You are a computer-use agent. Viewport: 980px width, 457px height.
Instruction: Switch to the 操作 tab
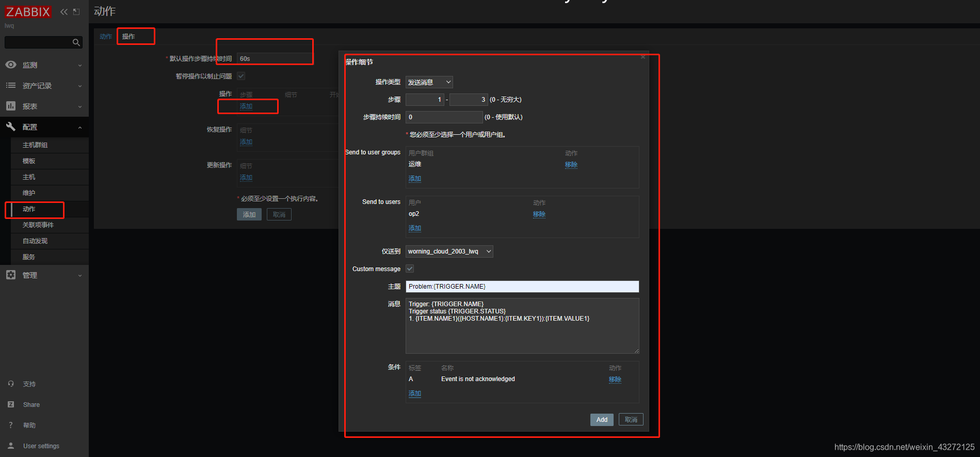coord(128,37)
